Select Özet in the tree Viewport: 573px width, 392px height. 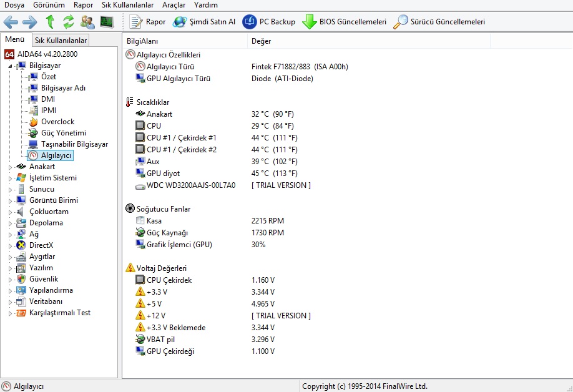point(49,77)
